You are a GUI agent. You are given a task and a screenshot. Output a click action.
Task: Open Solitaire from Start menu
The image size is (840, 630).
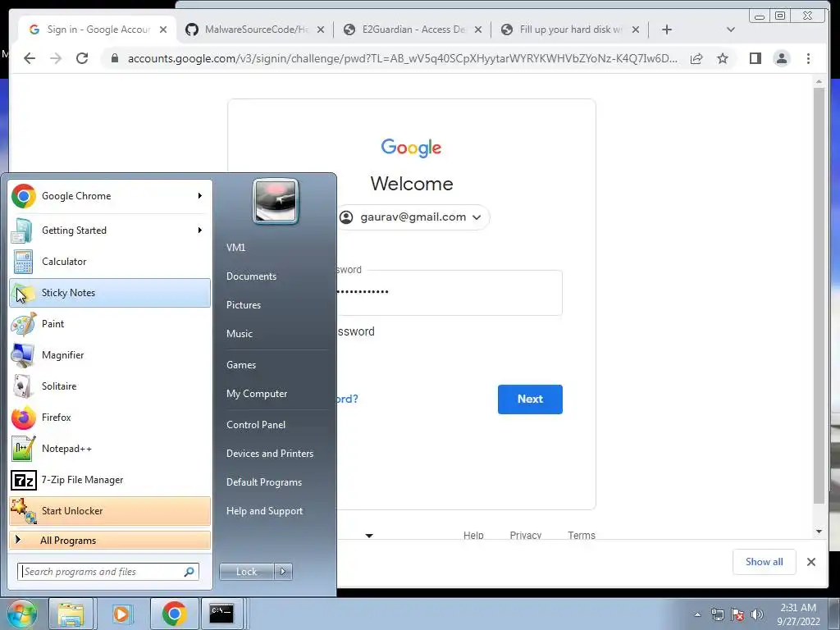[x=109, y=386]
